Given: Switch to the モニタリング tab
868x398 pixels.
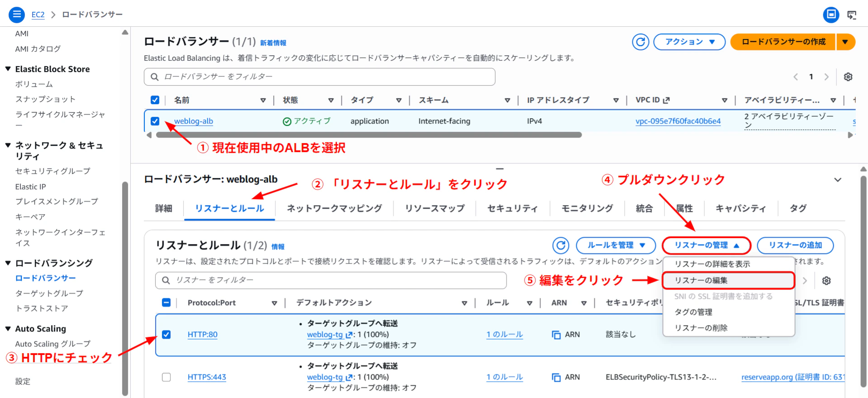Looking at the screenshot, I should (x=587, y=209).
